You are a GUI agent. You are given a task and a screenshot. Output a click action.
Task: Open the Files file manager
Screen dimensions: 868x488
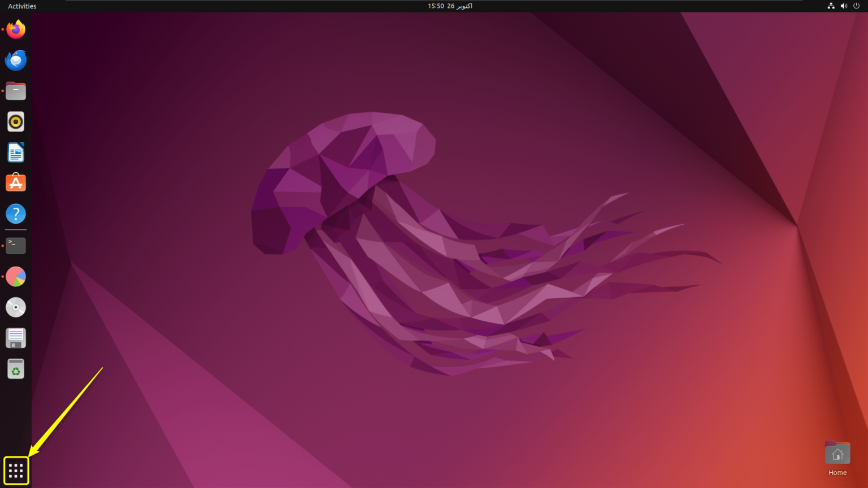[x=15, y=90]
